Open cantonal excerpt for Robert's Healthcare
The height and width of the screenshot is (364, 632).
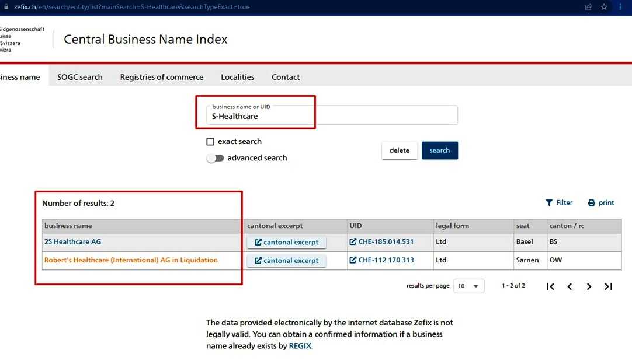click(286, 261)
